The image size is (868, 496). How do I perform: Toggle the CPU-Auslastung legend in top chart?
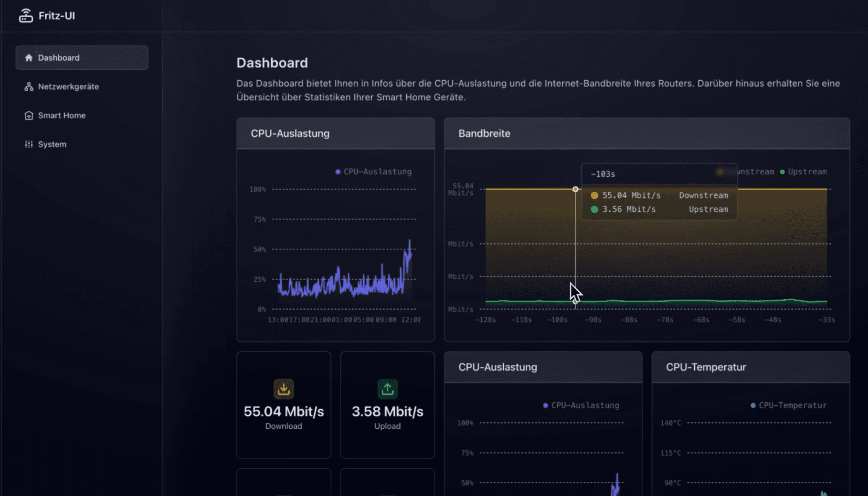(x=374, y=172)
